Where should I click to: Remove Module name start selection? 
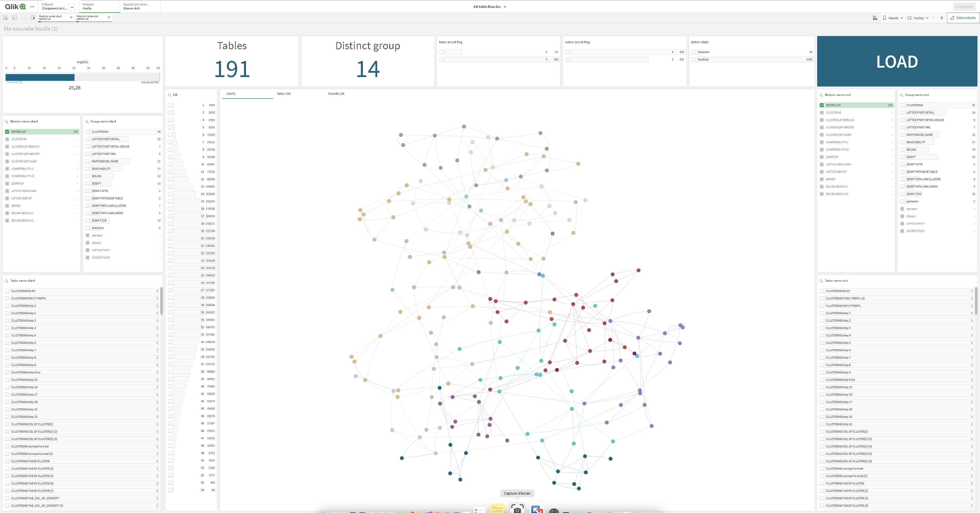tap(71, 18)
